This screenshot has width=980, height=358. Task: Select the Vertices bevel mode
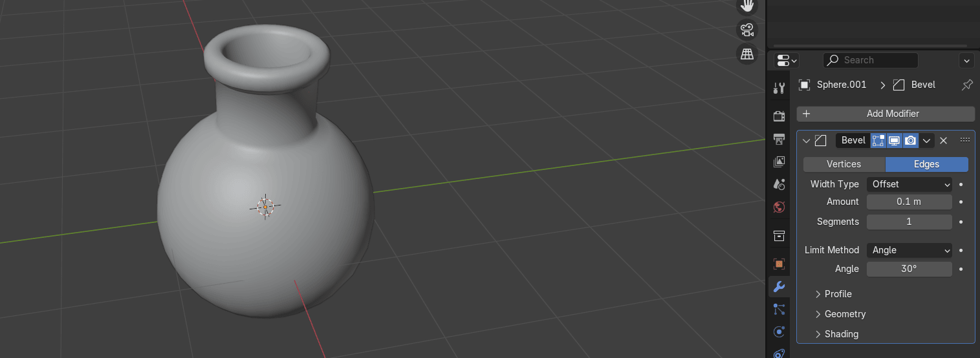(x=844, y=164)
